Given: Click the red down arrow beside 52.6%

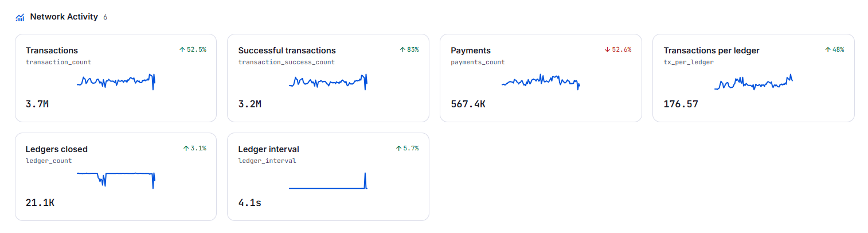Looking at the screenshot, I should click(607, 50).
